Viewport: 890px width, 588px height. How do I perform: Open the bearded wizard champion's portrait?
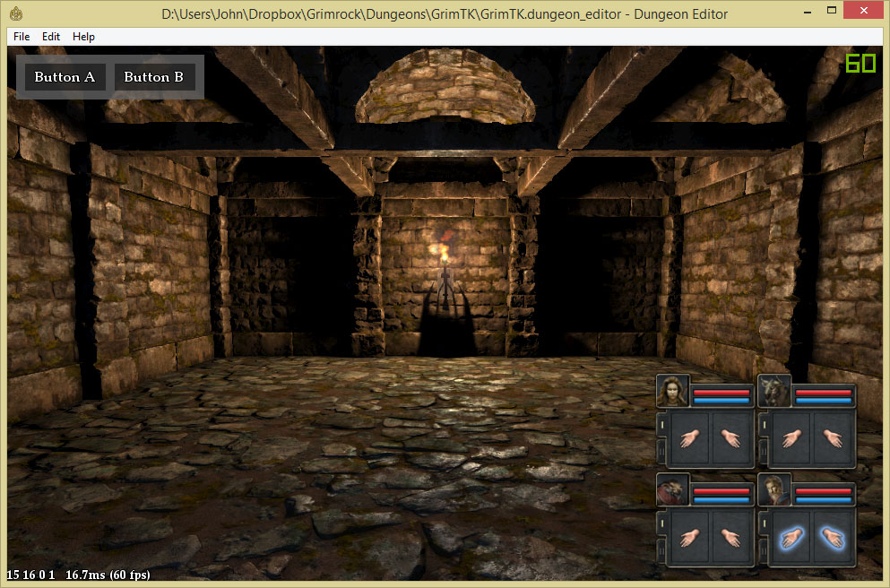774,489
